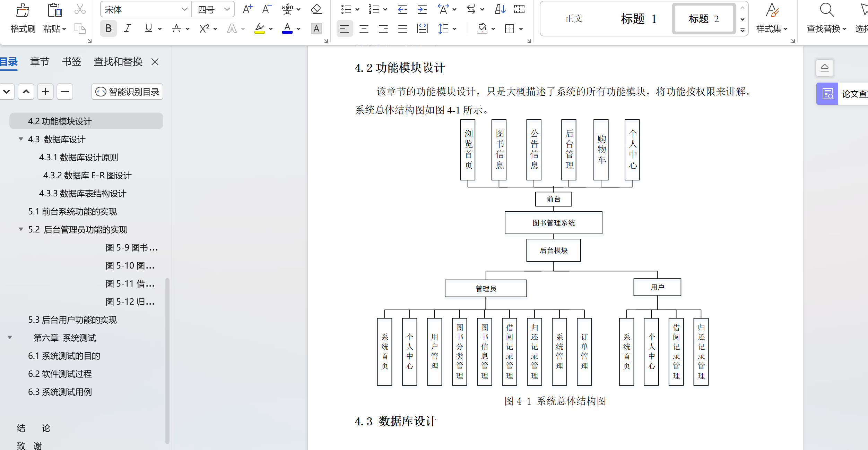Image resolution: width=868 pixels, height=450 pixels.
Task: Toggle italic formatting
Action: pos(127,28)
